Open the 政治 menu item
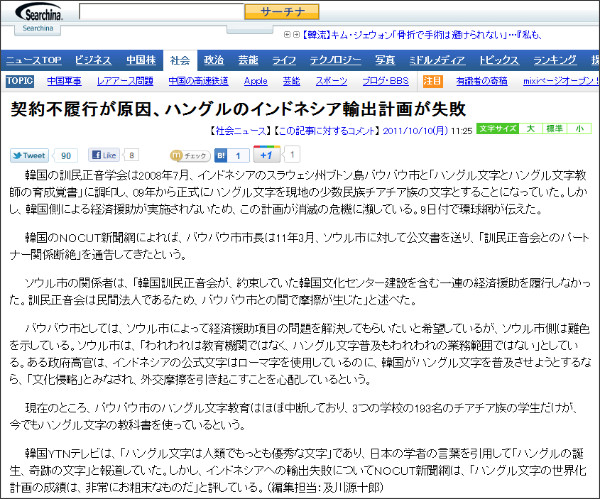The image size is (600, 499). [214, 60]
